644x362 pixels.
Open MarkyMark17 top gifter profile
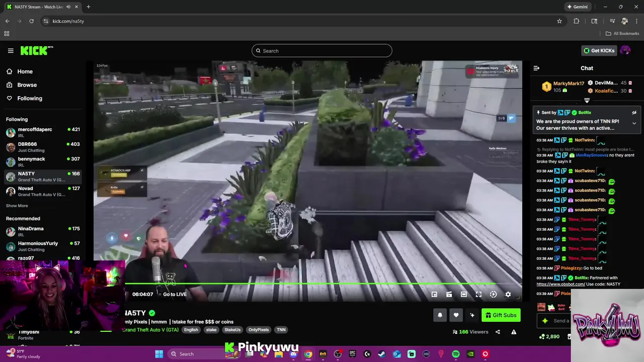pyautogui.click(x=569, y=83)
